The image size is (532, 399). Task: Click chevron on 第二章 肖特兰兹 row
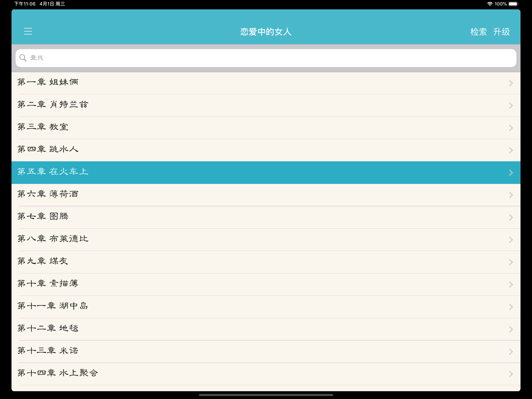click(511, 106)
